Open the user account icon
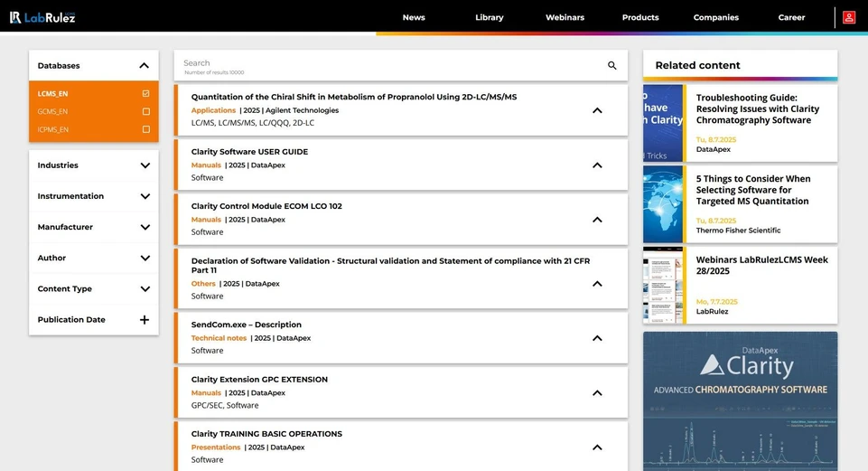The image size is (868, 471). [849, 17]
